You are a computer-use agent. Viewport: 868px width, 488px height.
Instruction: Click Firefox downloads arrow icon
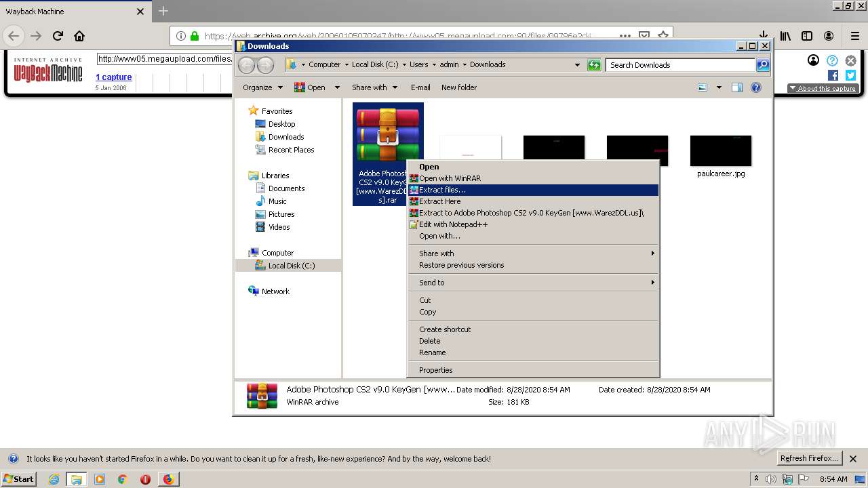point(764,36)
